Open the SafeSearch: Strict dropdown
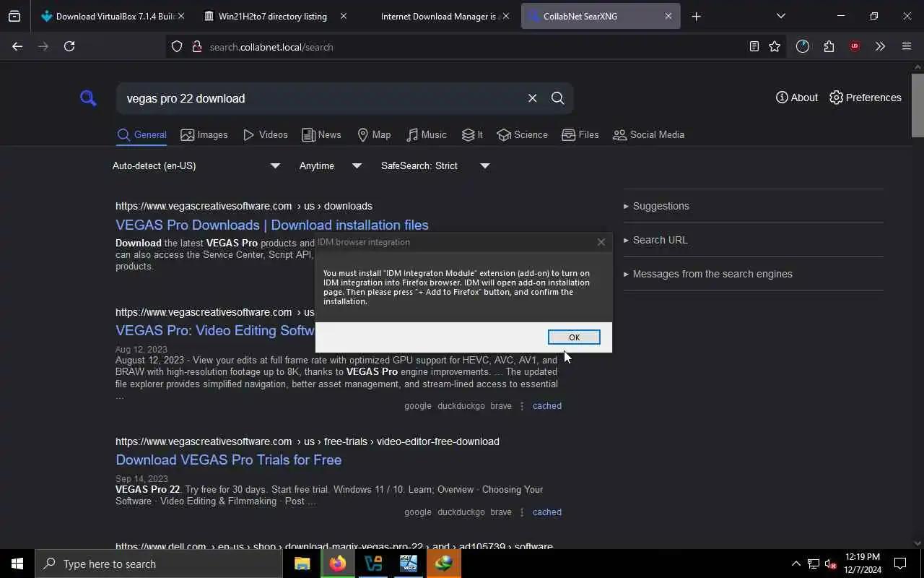The height and width of the screenshot is (578, 924). [x=435, y=165]
